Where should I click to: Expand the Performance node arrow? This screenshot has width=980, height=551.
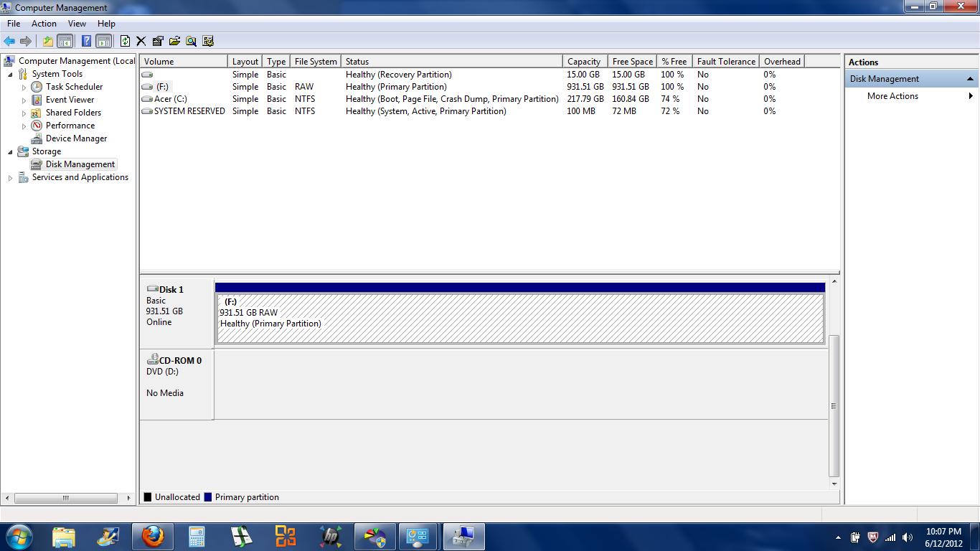(24, 126)
